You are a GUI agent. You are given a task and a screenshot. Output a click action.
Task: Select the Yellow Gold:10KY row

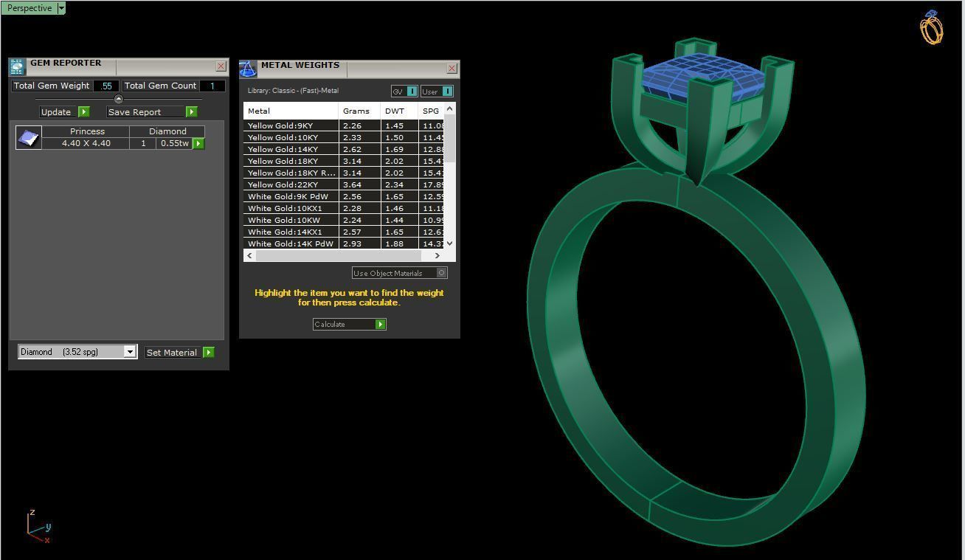coord(344,137)
